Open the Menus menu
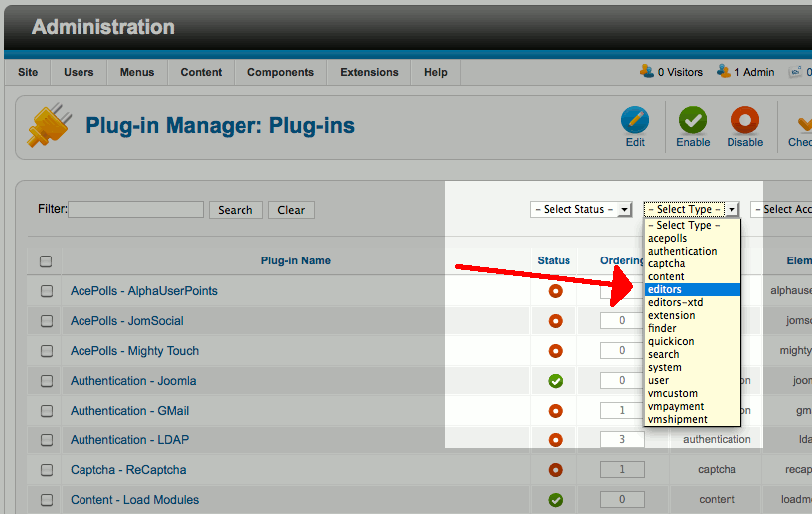This screenshot has height=514, width=812. (137, 72)
